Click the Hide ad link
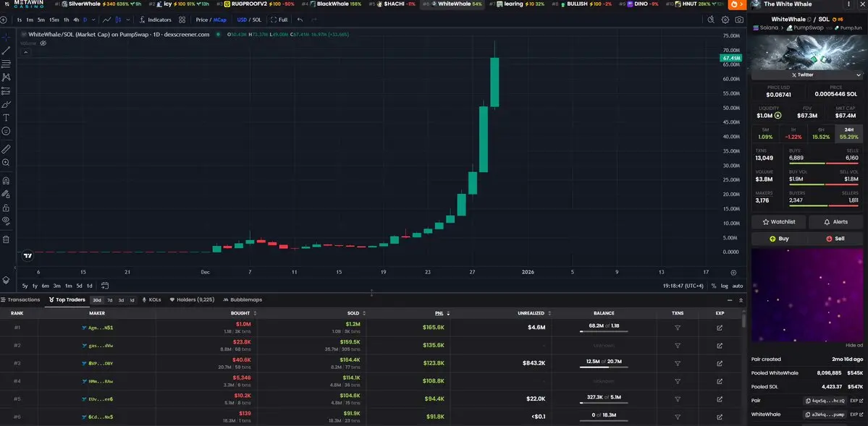868x426 pixels. tap(854, 345)
